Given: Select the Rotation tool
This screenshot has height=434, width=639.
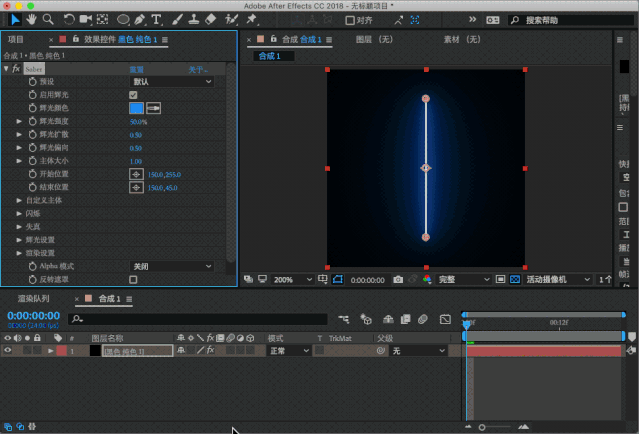Looking at the screenshot, I should (68, 19).
